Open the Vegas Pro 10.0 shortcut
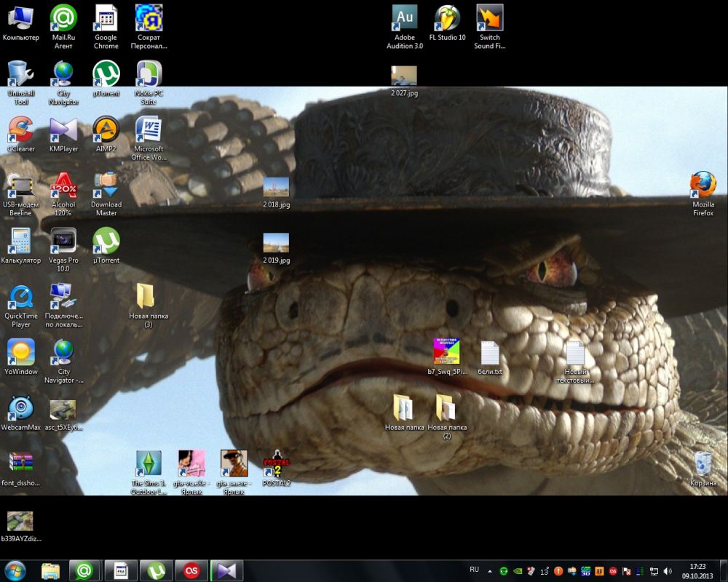 click(63, 250)
